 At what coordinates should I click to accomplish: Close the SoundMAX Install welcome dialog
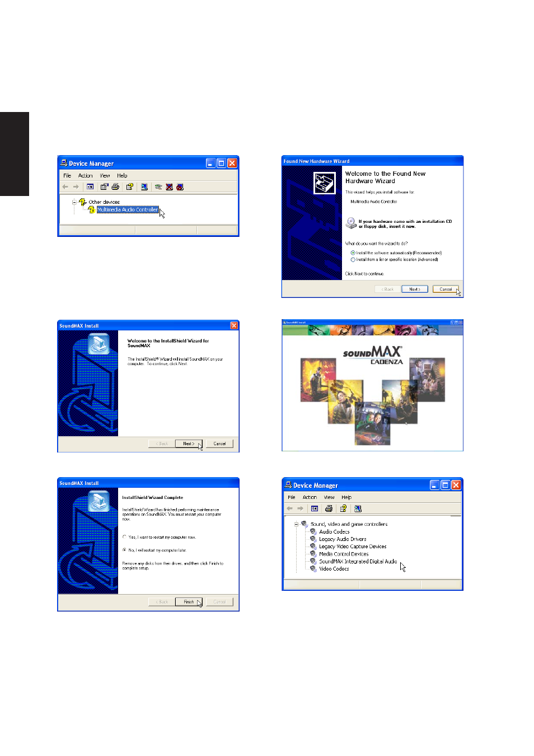click(234, 325)
